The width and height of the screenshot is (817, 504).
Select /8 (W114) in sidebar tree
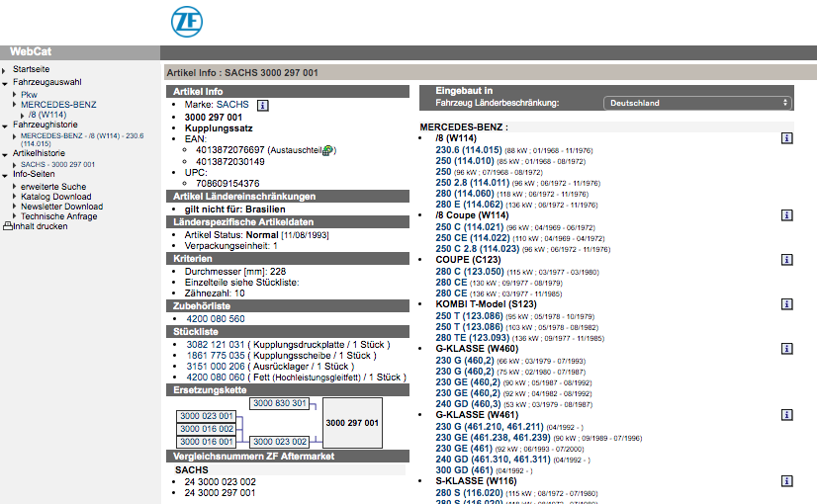pos(47,115)
